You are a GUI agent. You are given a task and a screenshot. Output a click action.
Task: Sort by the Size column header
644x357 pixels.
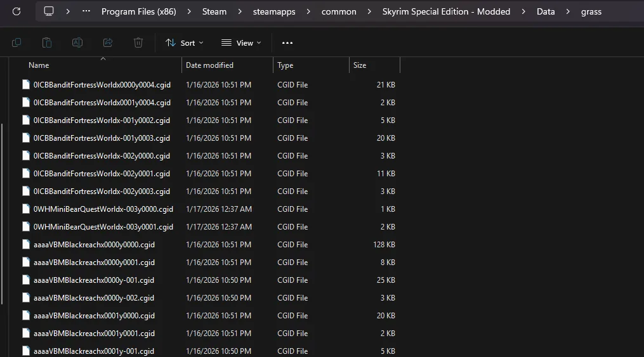click(359, 65)
